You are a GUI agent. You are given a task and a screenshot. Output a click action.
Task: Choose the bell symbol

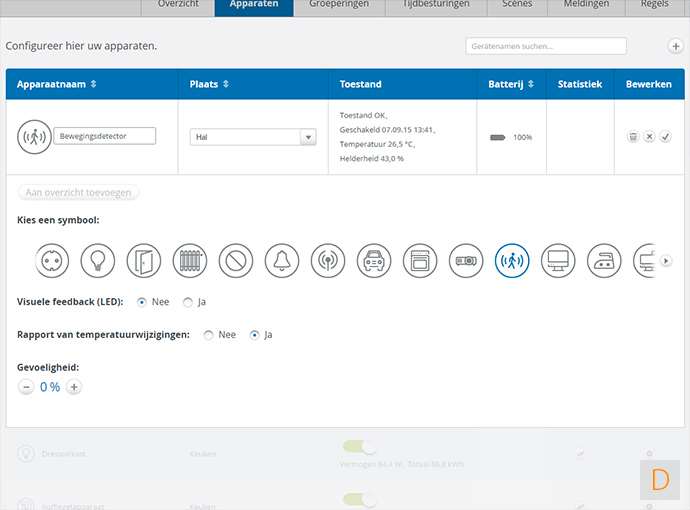(282, 261)
